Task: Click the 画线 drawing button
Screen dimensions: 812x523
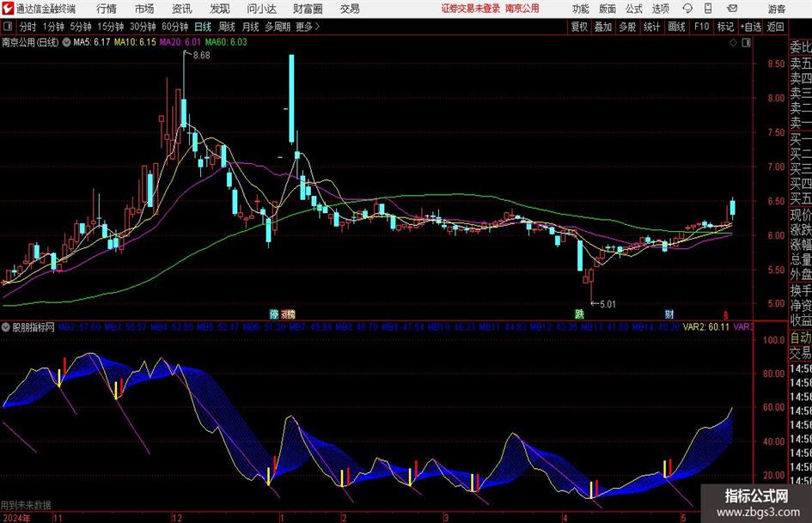Action: [676, 27]
